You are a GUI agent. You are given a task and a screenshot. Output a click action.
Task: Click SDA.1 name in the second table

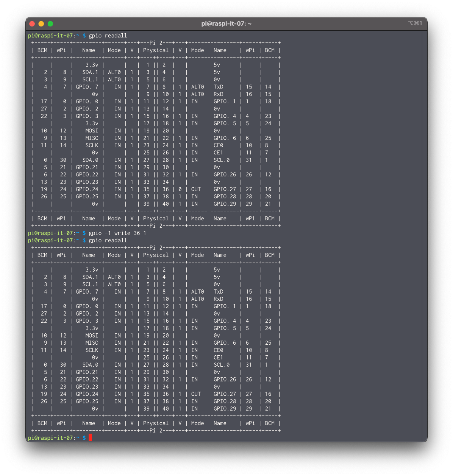tap(90, 277)
